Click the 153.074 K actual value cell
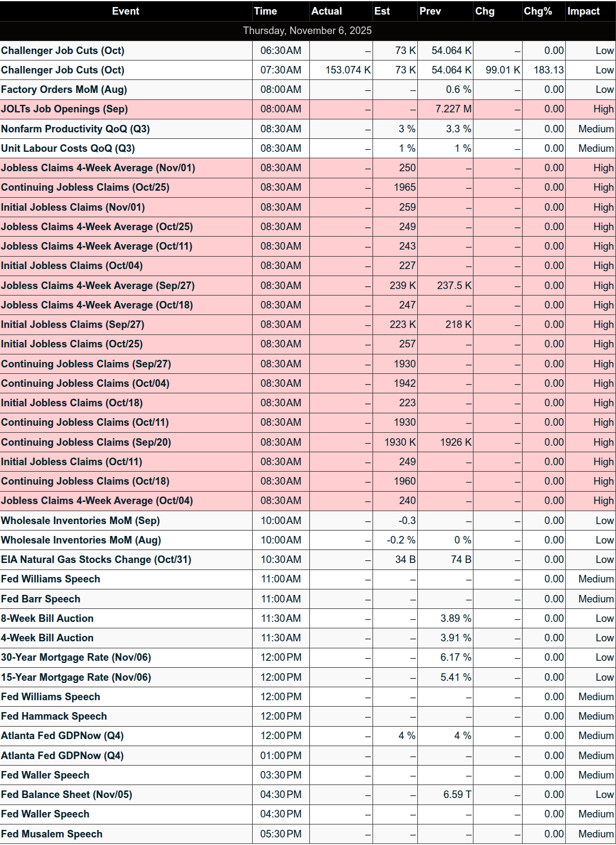This screenshot has width=616, height=845. (x=348, y=70)
